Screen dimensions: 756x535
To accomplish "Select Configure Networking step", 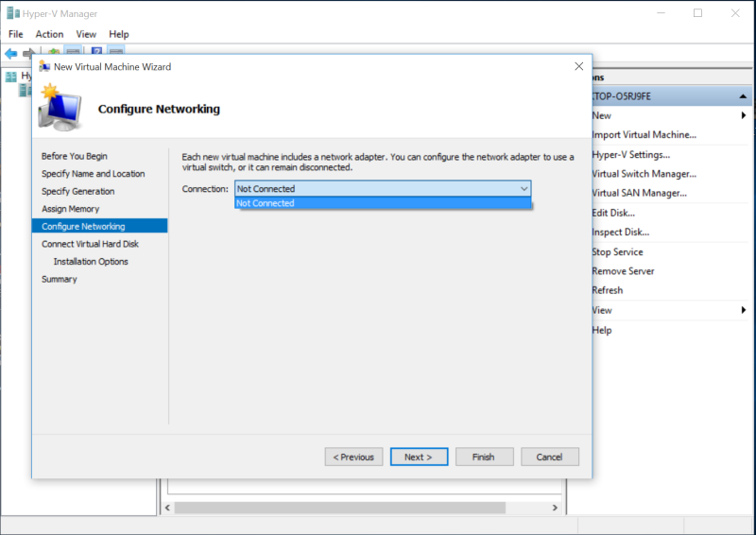I will point(100,226).
